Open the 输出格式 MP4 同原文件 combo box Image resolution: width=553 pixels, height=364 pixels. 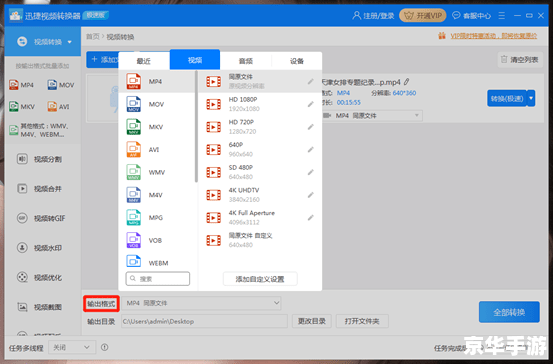(x=201, y=303)
